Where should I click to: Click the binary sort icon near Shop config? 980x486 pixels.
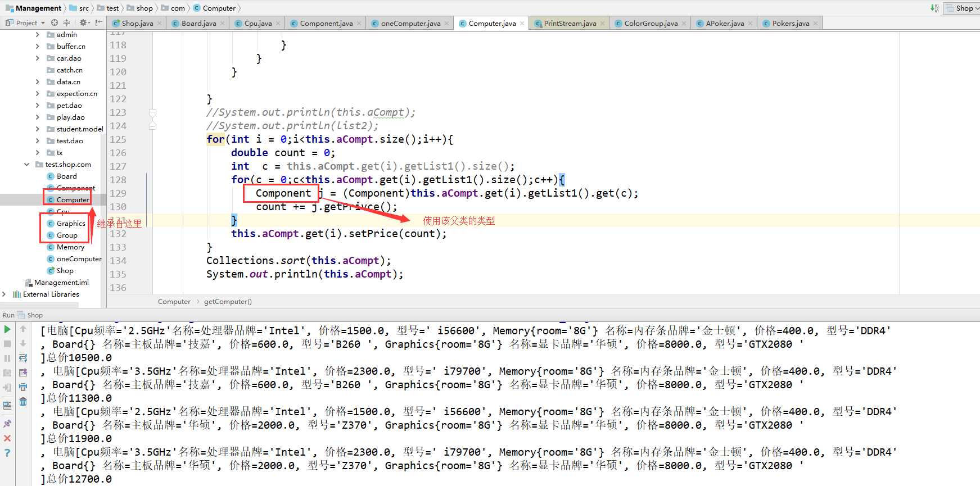tap(934, 8)
